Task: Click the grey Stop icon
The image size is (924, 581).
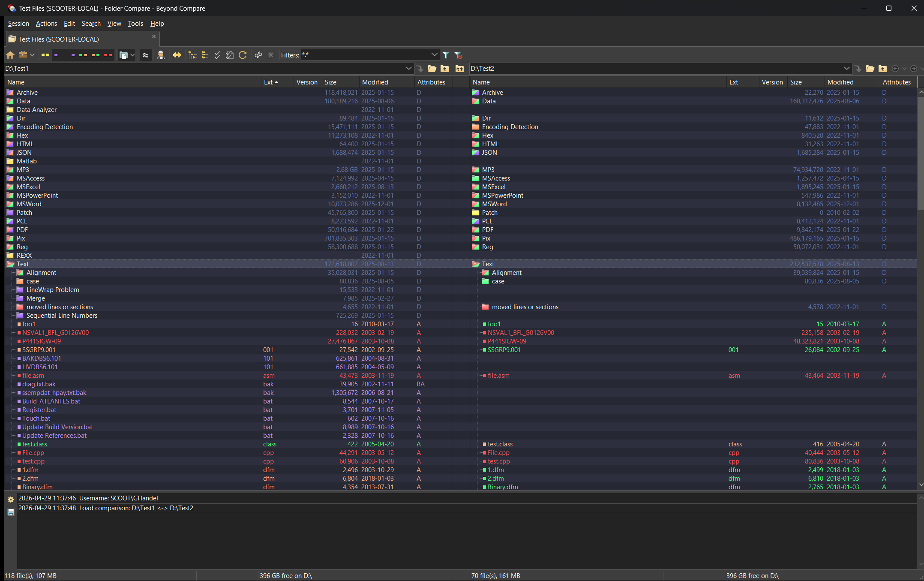Action: point(270,55)
